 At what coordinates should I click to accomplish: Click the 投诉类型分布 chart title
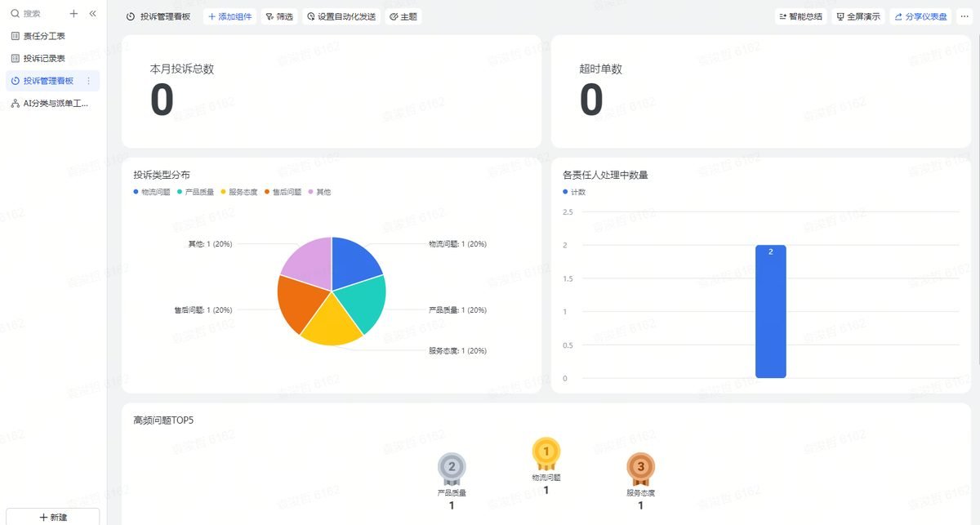162,175
